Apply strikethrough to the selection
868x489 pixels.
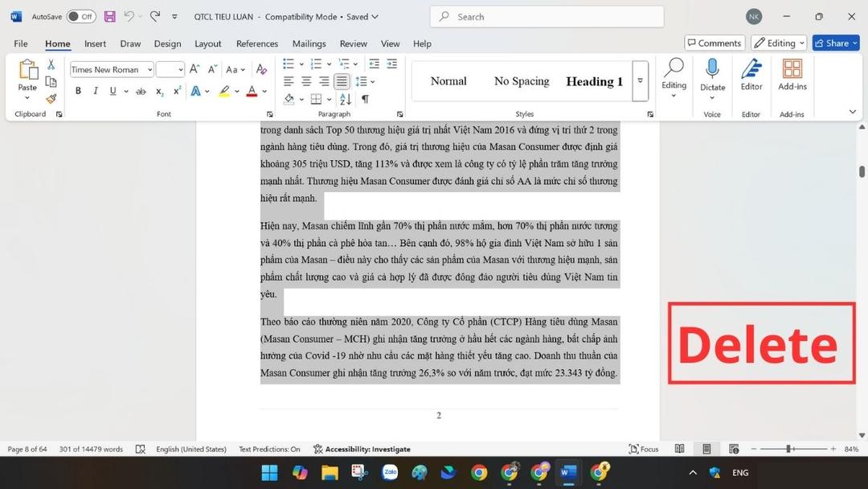tap(141, 91)
